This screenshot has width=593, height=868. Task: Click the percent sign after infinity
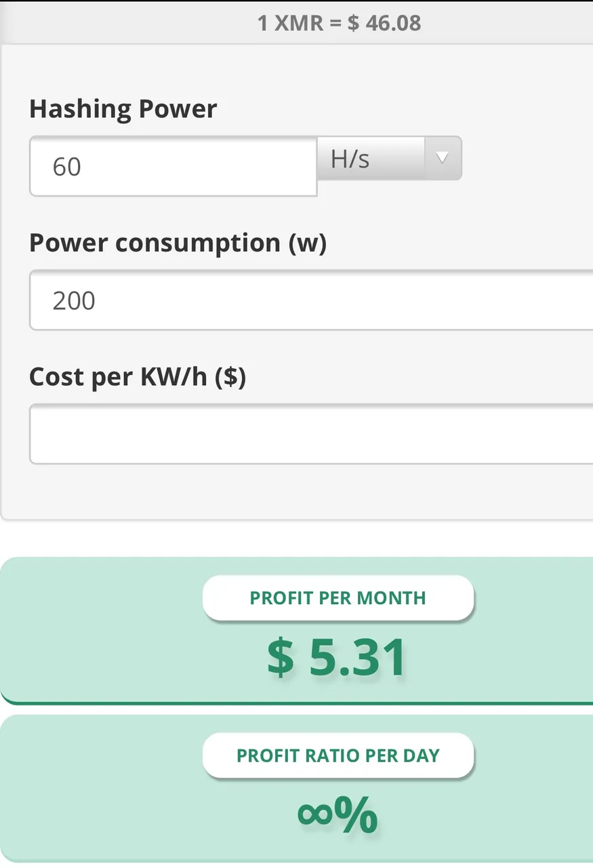point(356,814)
